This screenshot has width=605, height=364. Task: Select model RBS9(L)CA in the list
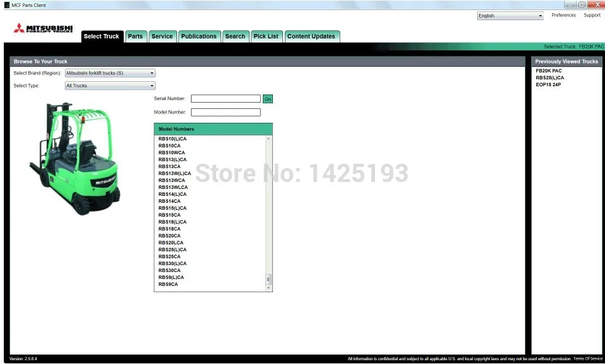[171, 278]
